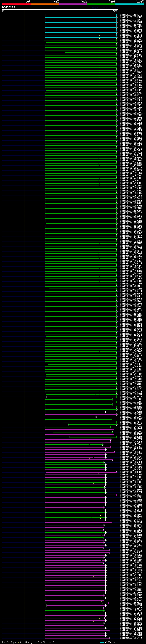Click the purple ~60% identity legend segment
146x644 pixels.
(73, 4)
